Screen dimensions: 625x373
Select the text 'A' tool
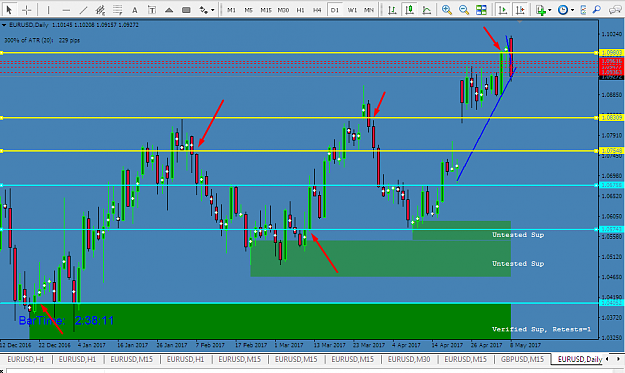(135, 10)
